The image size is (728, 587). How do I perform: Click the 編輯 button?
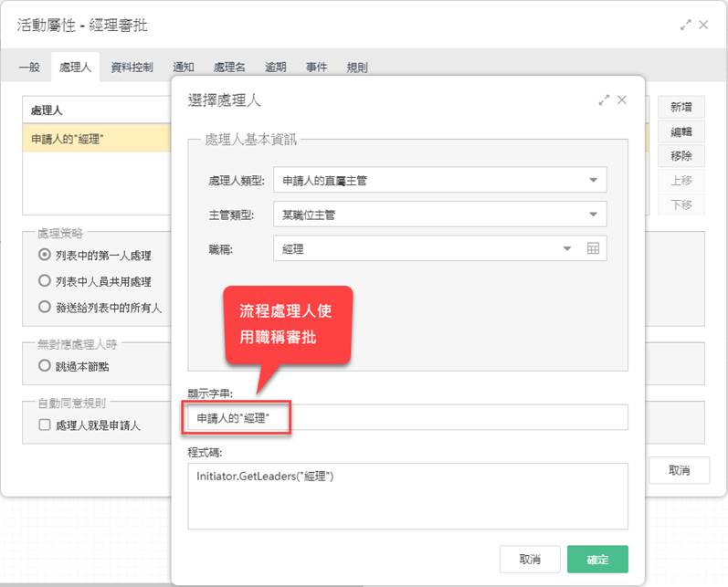tap(681, 131)
